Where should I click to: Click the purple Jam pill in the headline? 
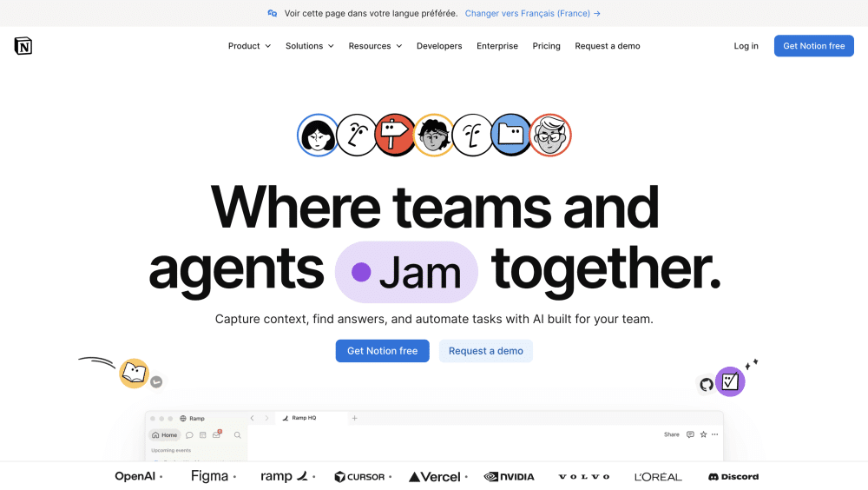(x=406, y=272)
